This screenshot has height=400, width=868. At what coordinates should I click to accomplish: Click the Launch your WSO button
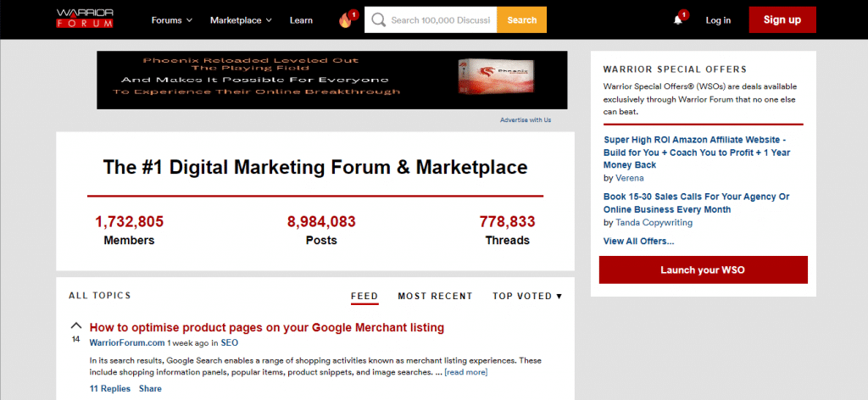coord(703,270)
